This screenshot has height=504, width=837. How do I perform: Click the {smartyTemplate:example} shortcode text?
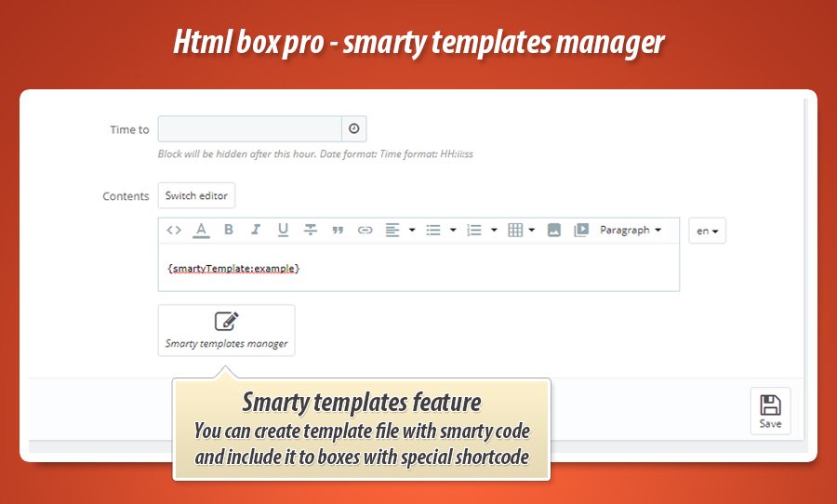tap(233, 268)
